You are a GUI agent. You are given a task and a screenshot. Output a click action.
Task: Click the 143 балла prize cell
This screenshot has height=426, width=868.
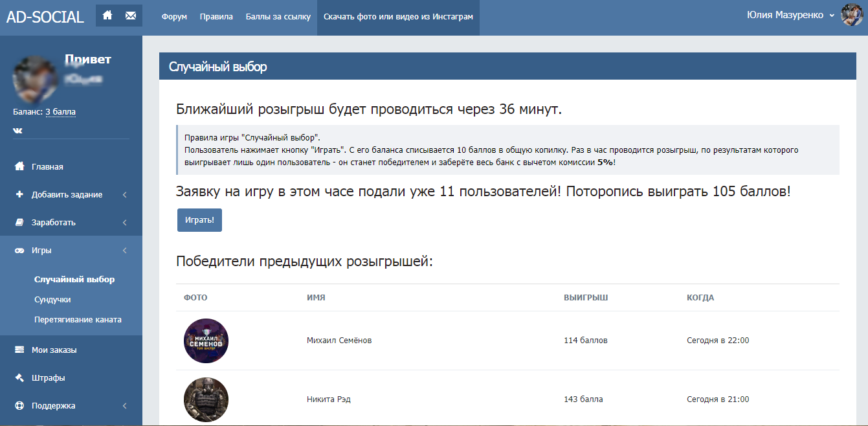point(583,399)
